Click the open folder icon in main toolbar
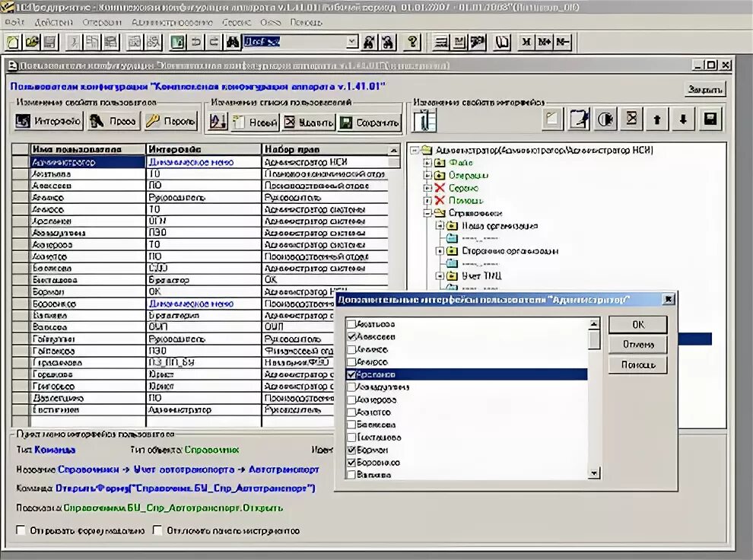The width and height of the screenshot is (753, 560). pos(32,43)
